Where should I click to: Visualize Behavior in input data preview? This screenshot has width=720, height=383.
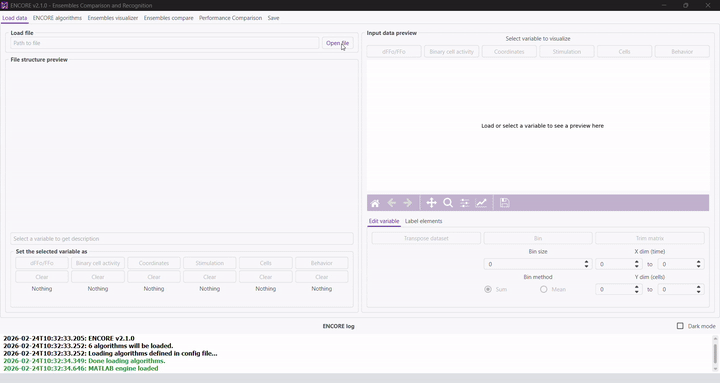coord(682,51)
